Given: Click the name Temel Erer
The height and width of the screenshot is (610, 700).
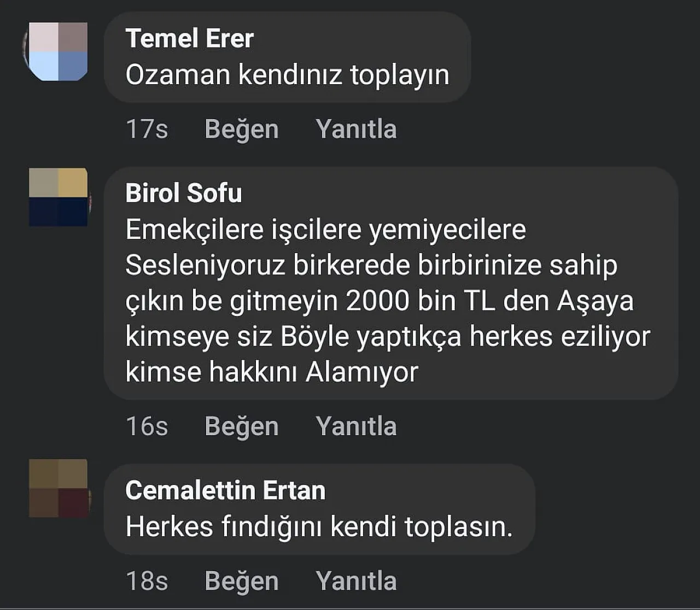Looking at the screenshot, I should tap(189, 39).
